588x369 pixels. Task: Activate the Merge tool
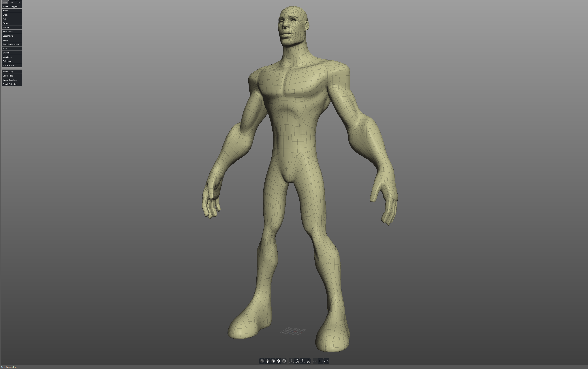click(x=12, y=40)
